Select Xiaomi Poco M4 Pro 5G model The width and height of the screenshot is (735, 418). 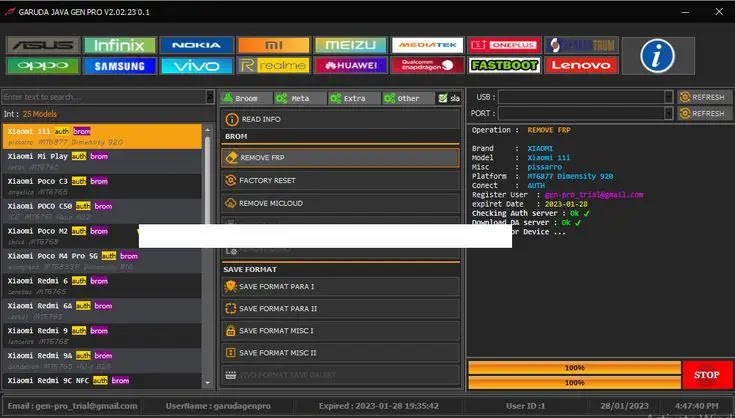(102, 261)
